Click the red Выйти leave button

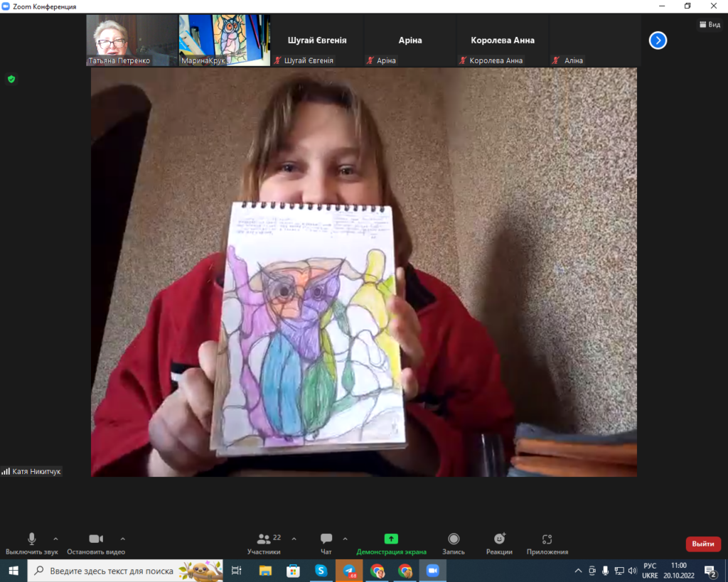(x=702, y=544)
